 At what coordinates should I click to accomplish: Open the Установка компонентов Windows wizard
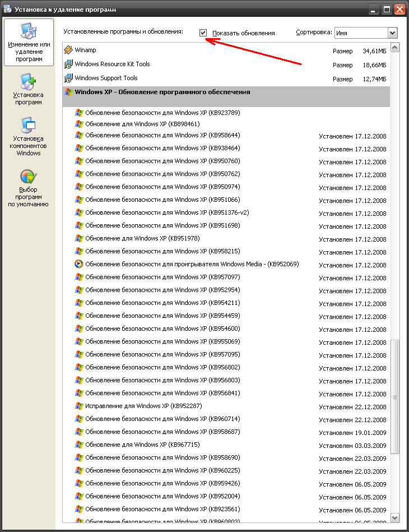click(x=29, y=136)
